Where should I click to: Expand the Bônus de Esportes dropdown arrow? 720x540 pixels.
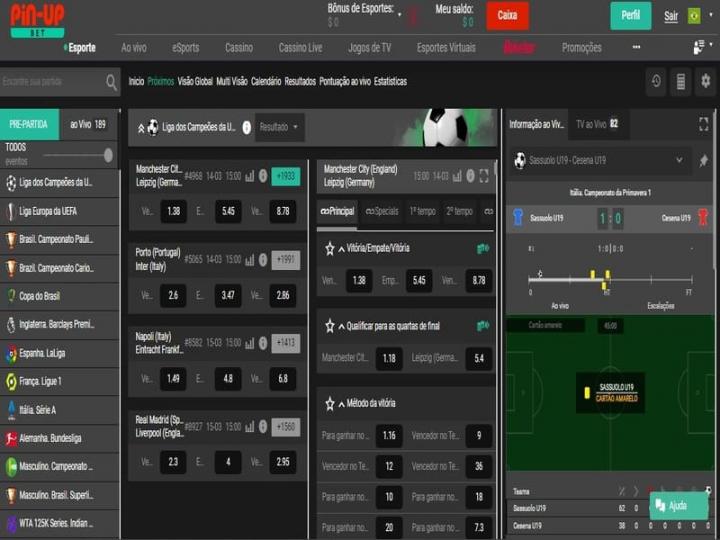pyautogui.click(x=399, y=15)
